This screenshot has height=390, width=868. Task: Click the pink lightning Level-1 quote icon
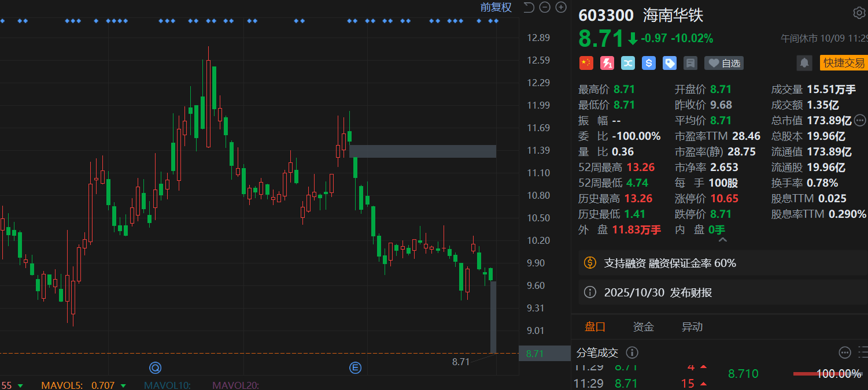(607, 63)
